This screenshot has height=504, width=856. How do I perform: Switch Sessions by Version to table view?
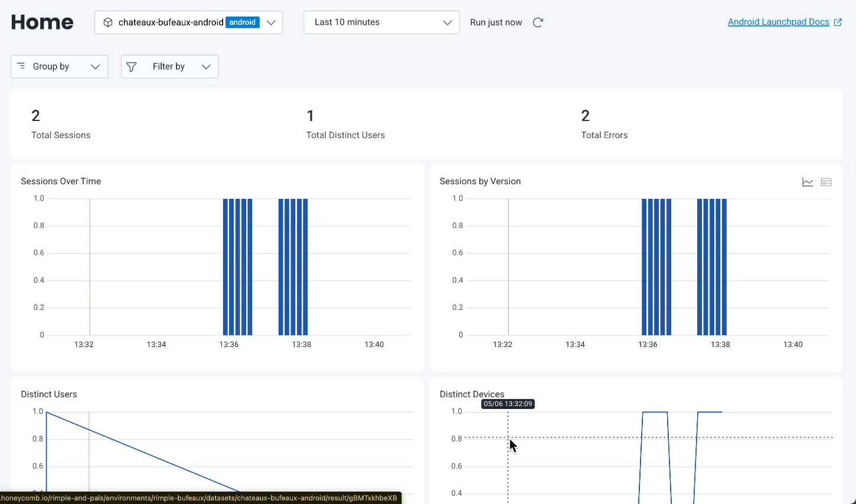826,182
